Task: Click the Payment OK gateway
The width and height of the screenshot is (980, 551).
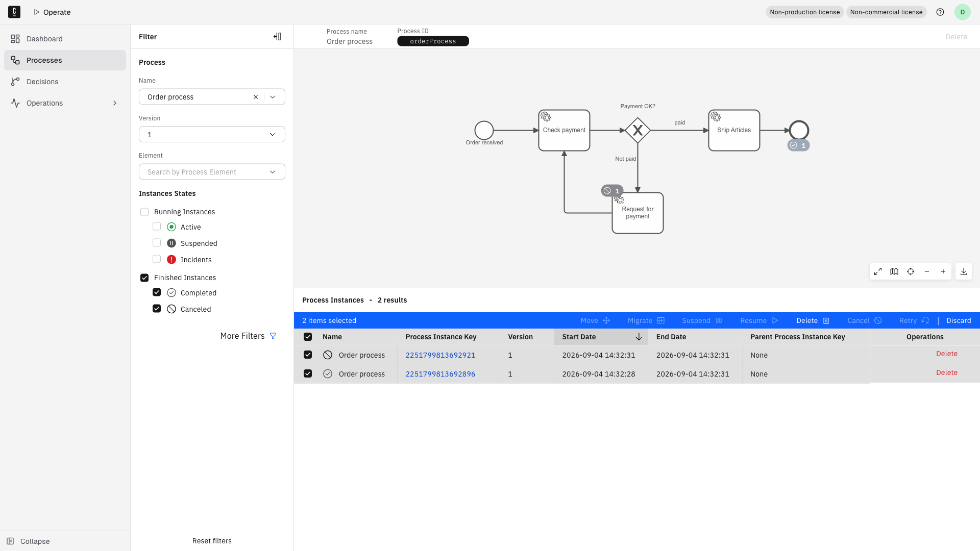Action: (x=638, y=131)
